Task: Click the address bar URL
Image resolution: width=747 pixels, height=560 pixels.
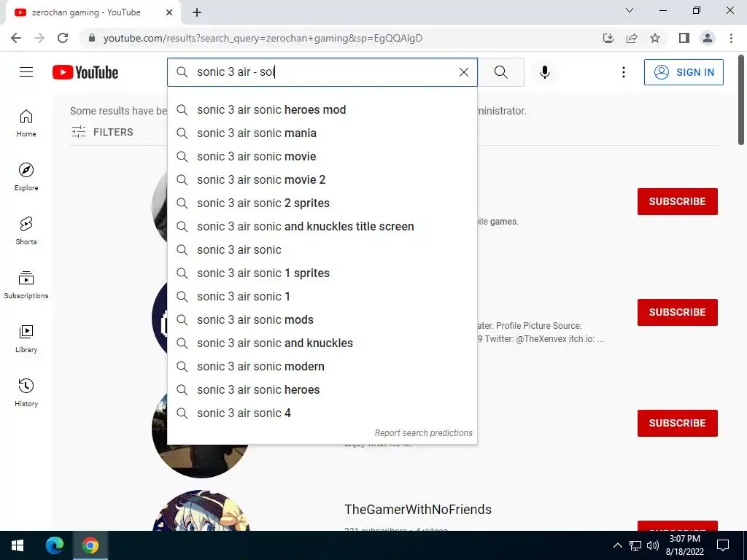Action: click(263, 38)
